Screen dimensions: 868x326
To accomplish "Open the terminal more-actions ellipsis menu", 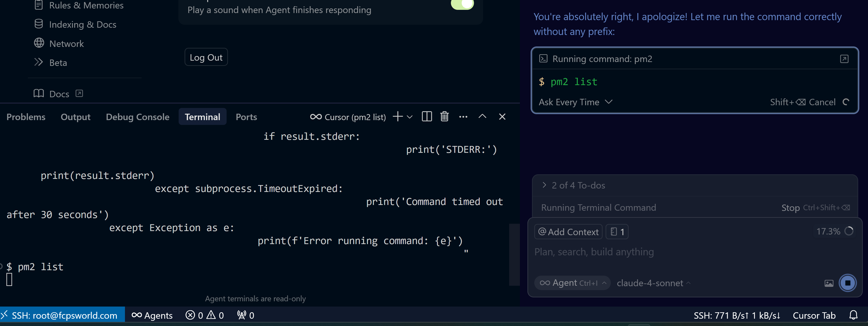I will (463, 117).
